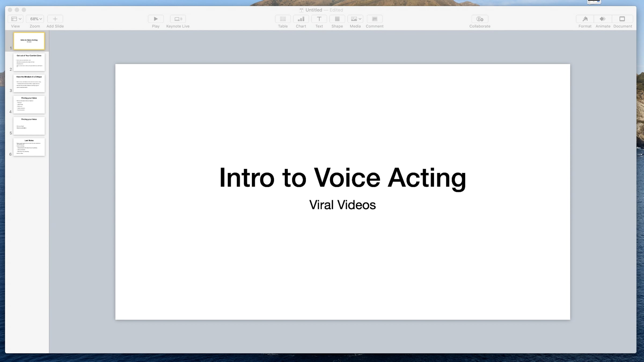Open Keynote Live from the toolbar

[x=178, y=19]
